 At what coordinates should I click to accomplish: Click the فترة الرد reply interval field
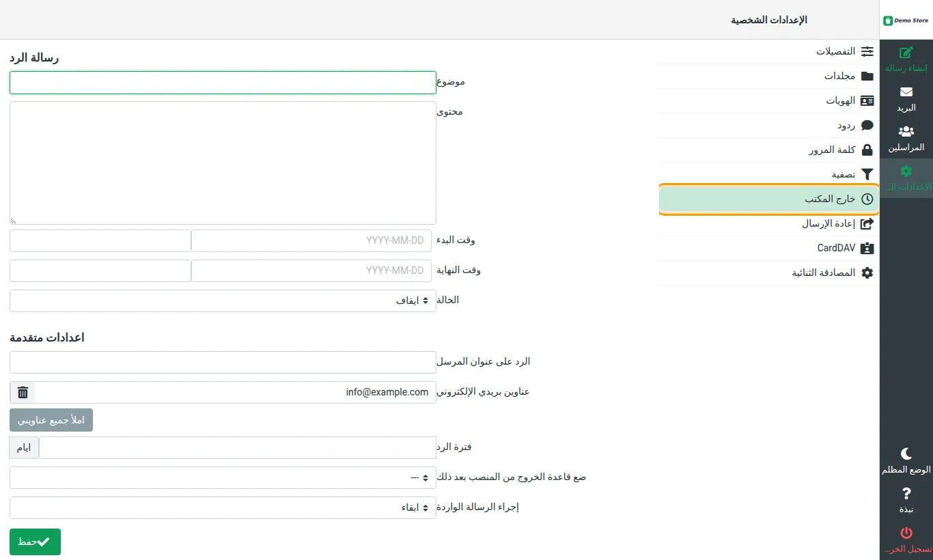pos(238,448)
